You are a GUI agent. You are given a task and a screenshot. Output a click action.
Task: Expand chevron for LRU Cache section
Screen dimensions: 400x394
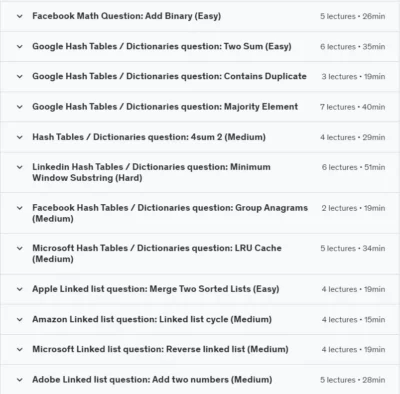[20, 248]
